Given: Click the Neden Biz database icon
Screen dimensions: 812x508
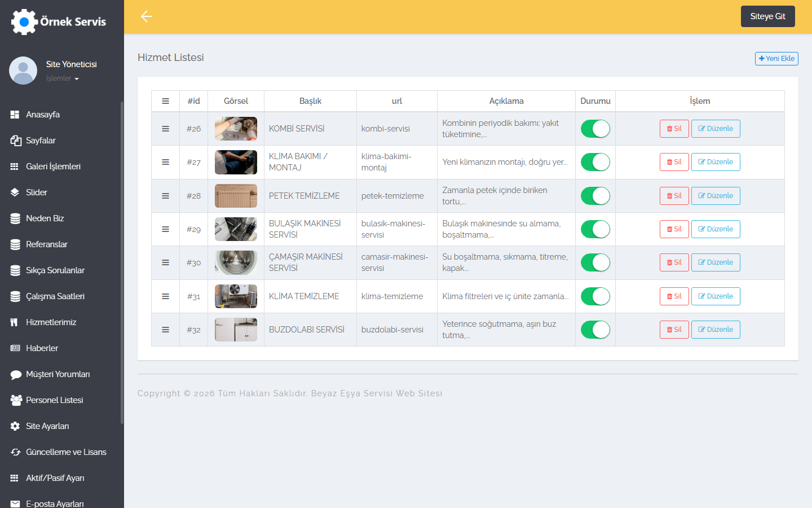Looking at the screenshot, I should tap(15, 218).
